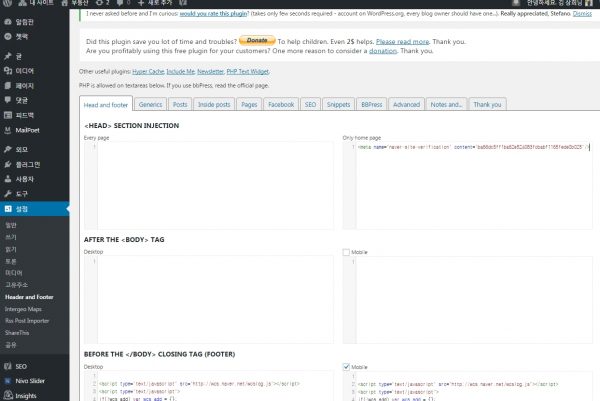Screen dimensions: 600x401
Task: Click the plus New (새로 추가) item in admin bar
Action: (155, 3)
